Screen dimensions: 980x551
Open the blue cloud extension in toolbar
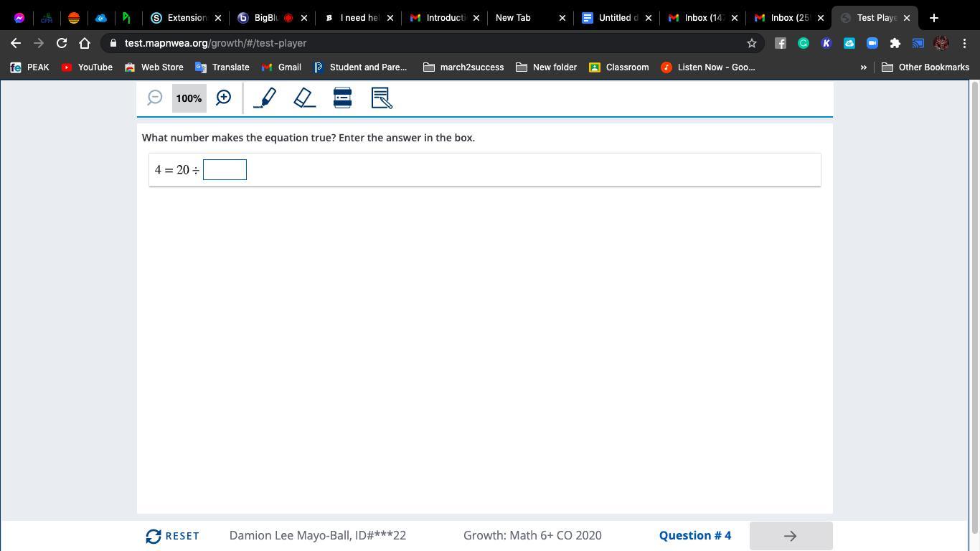849,43
